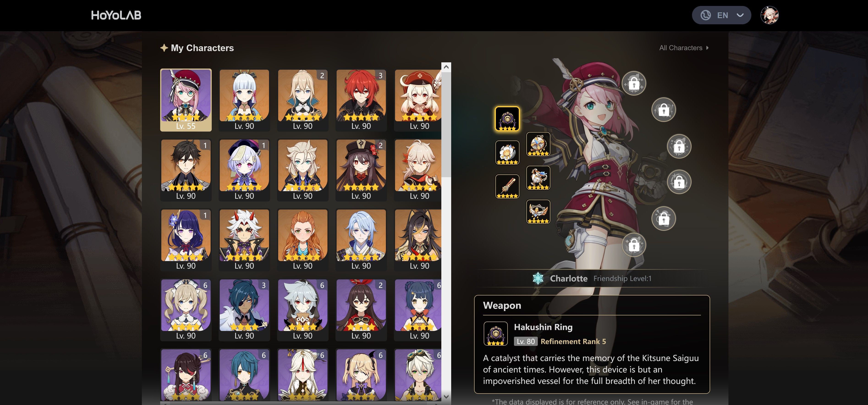Click the Cryo element icon beside Charlotte
The width and height of the screenshot is (868, 405).
tap(538, 278)
